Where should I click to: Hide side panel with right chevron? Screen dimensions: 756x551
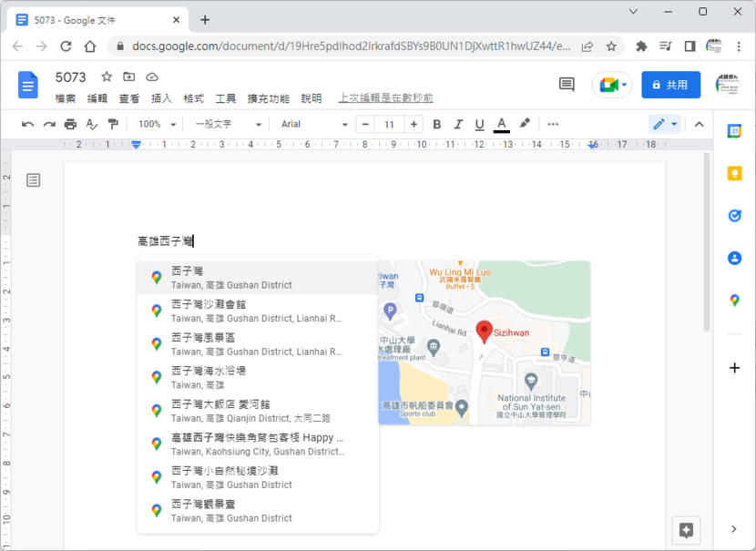[x=734, y=529]
